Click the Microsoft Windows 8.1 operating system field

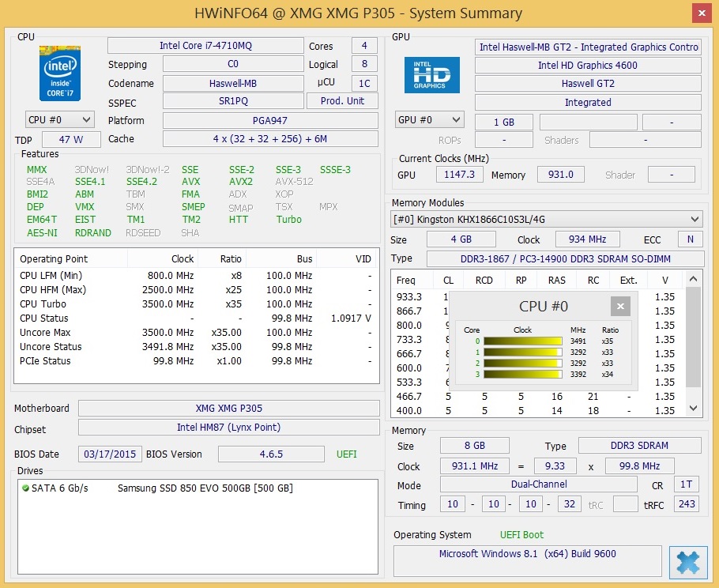(527, 560)
